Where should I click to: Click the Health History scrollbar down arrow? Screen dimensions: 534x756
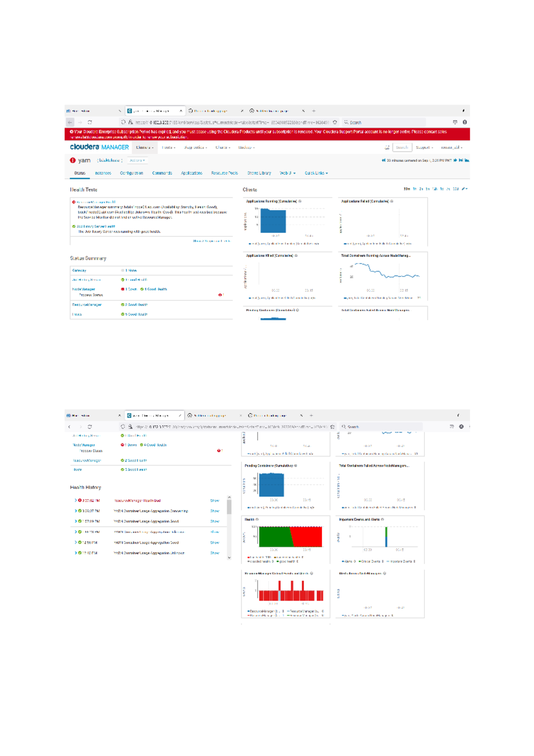tap(229, 557)
